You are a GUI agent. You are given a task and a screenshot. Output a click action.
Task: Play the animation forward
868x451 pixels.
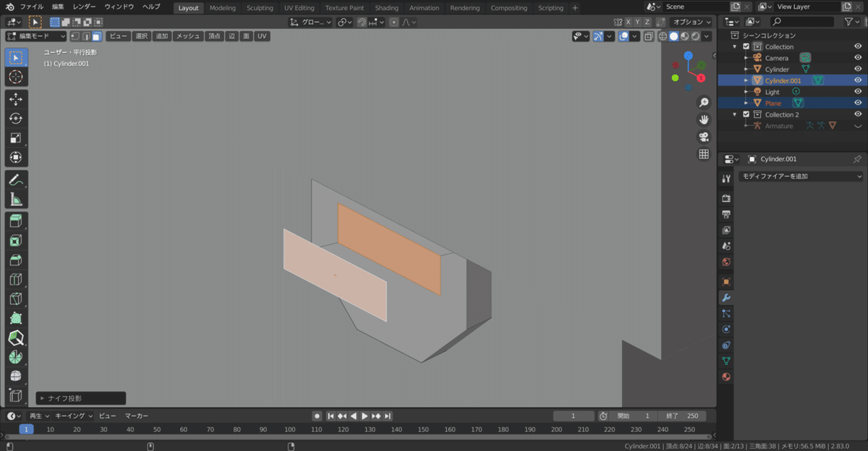click(x=365, y=416)
